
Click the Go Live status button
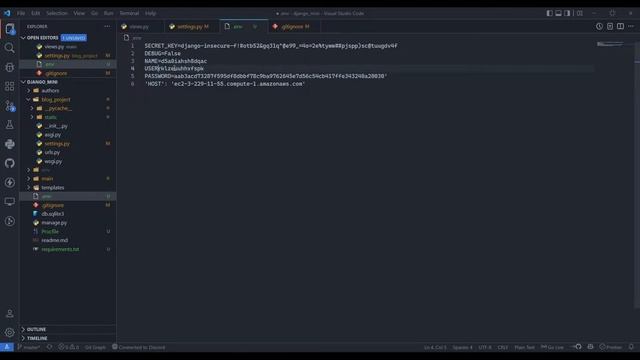(x=552, y=347)
